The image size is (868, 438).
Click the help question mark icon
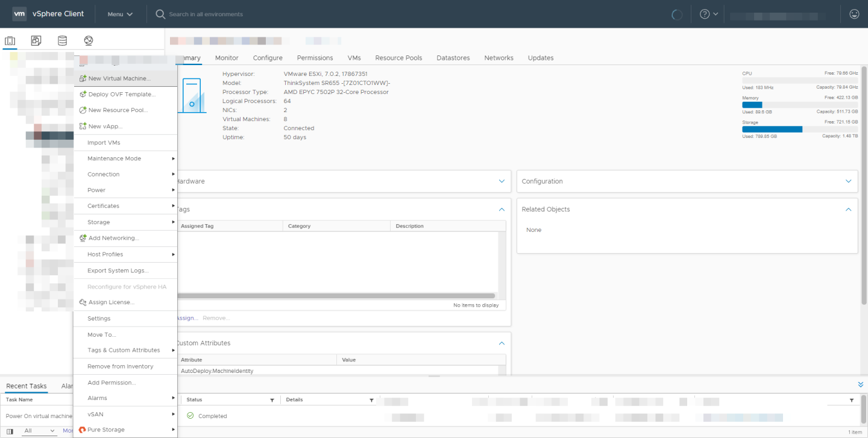coord(705,14)
